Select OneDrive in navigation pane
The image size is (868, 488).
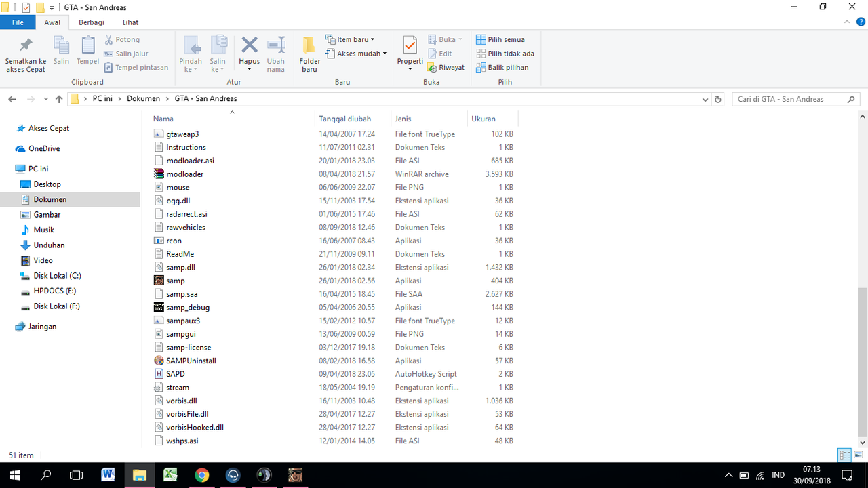pyautogui.click(x=44, y=149)
